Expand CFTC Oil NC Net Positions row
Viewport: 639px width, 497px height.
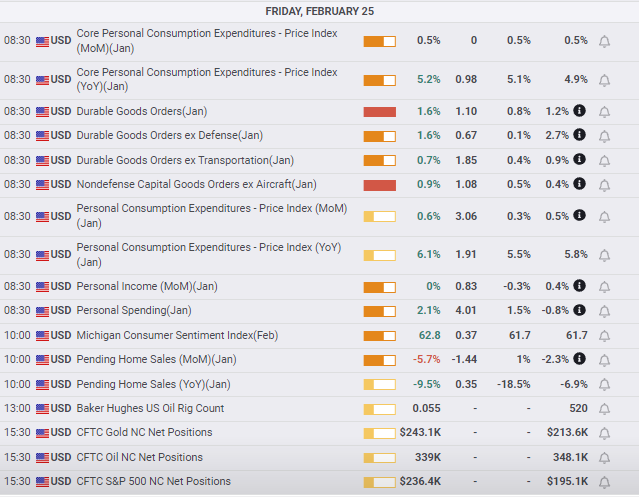[320, 457]
